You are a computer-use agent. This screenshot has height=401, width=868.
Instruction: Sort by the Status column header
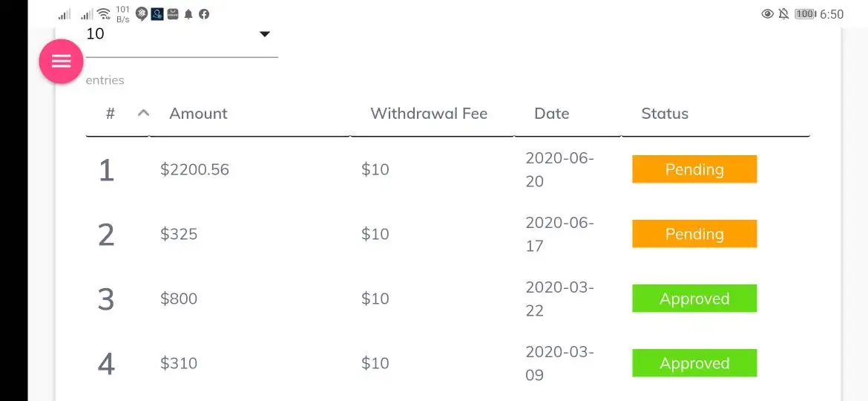pyautogui.click(x=665, y=114)
